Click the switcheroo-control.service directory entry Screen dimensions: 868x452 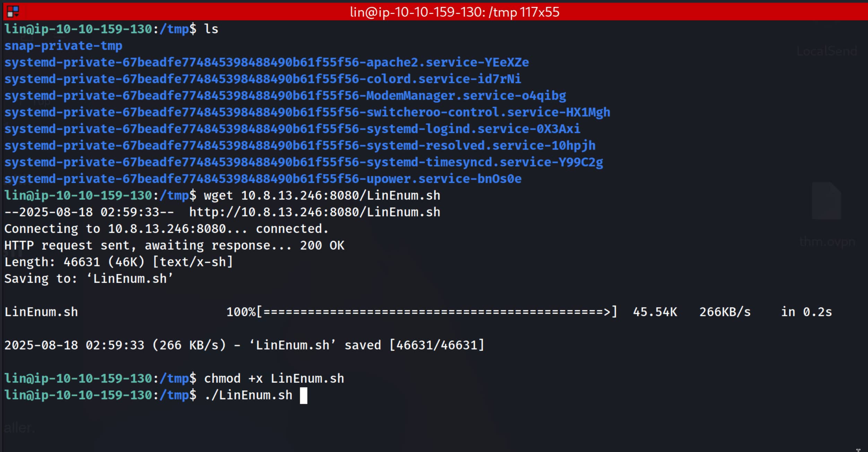point(307,112)
